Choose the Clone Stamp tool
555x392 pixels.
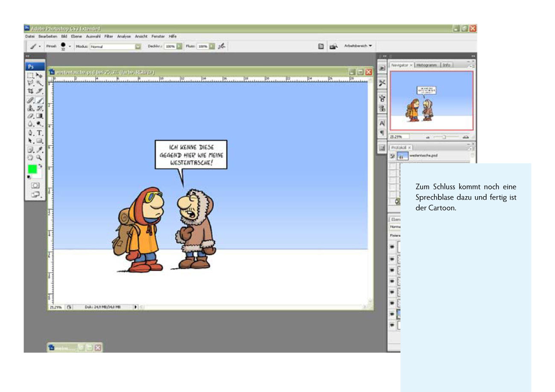point(30,108)
